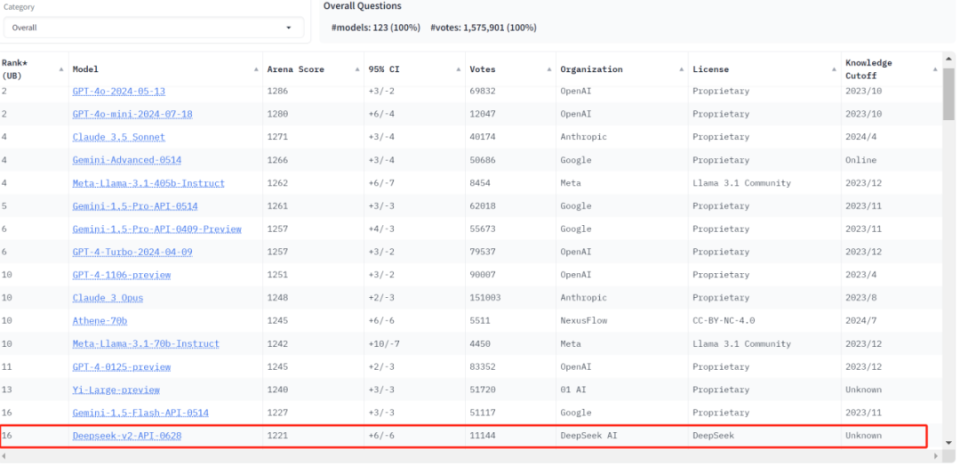
Task: Open the Gemini-1.5-Flash-API-0514 link
Action: [140, 413]
